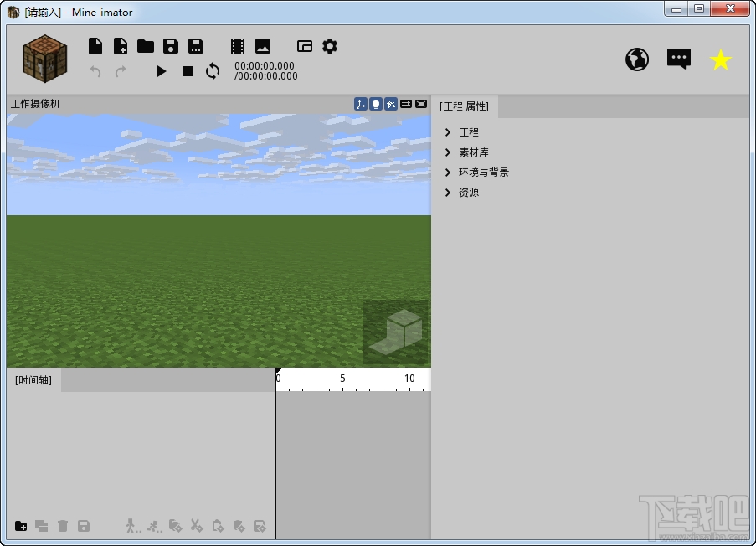Click the timeline playhead marker at 0
756x546 pixels.
click(x=279, y=372)
